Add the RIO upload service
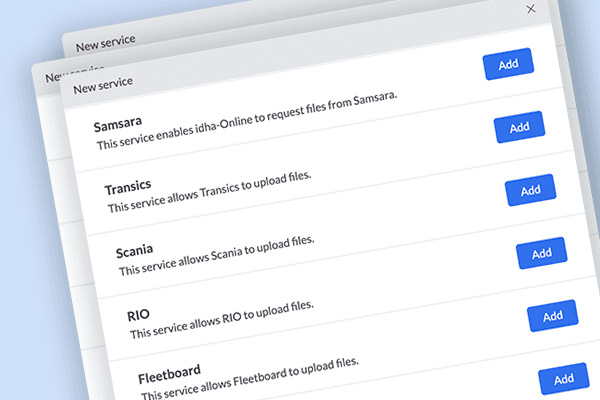 click(x=552, y=316)
